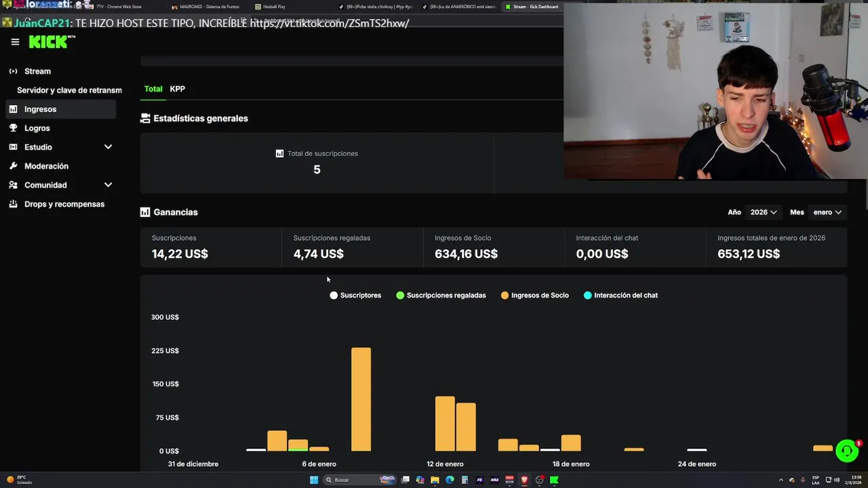868x488 pixels.
Task: Click the tallest orange bar in chart
Action: 361,399
